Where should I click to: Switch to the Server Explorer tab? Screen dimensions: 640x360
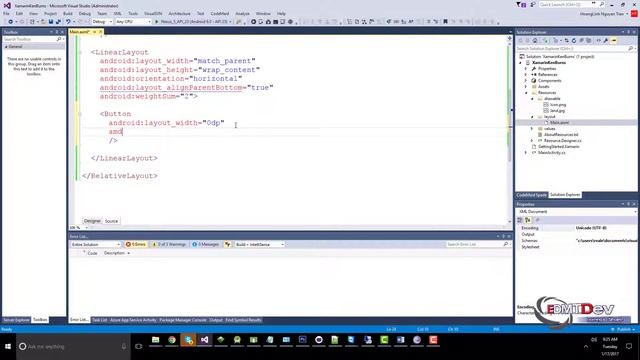(x=16, y=320)
